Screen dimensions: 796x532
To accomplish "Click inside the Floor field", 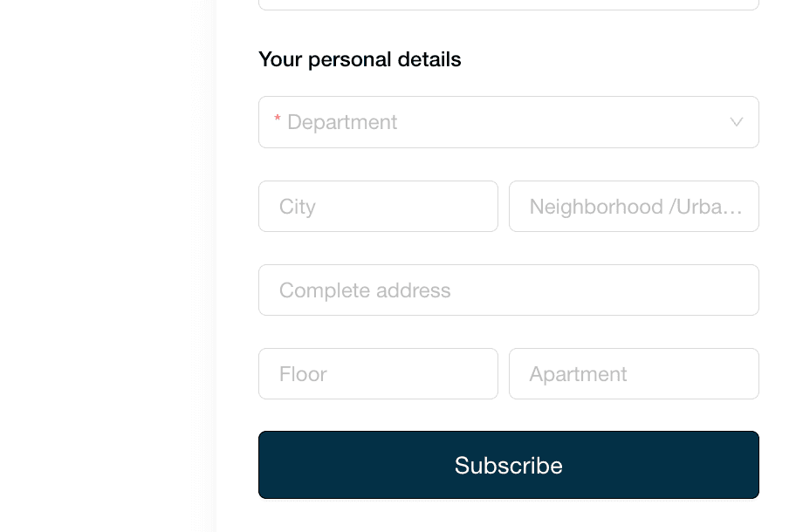I will click(x=378, y=373).
